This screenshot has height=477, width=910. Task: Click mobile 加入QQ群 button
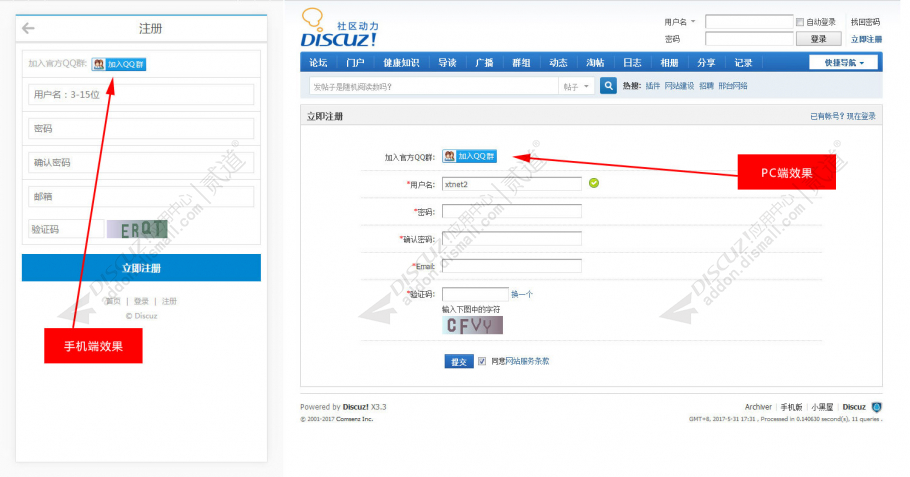click(x=119, y=64)
